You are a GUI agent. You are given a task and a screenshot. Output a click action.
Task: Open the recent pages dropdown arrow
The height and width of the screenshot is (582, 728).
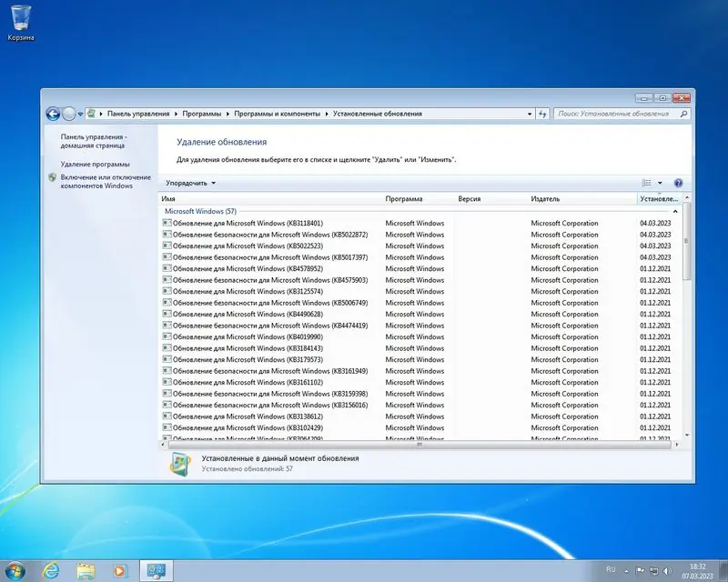[80, 115]
